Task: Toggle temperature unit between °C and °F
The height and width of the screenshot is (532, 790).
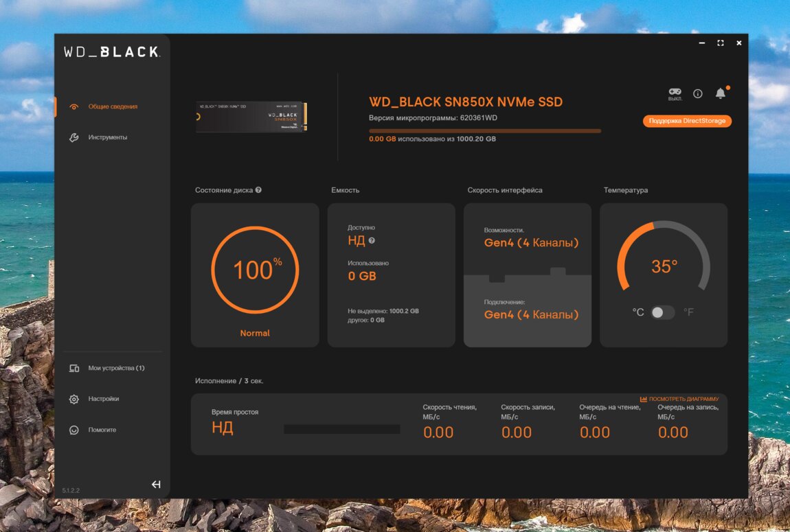Action: (x=663, y=312)
